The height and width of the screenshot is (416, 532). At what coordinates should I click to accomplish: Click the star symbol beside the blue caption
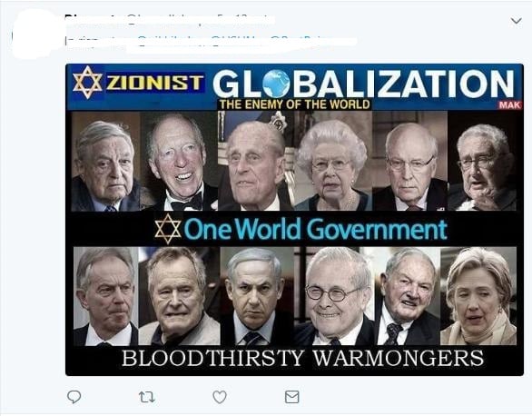pos(168,229)
